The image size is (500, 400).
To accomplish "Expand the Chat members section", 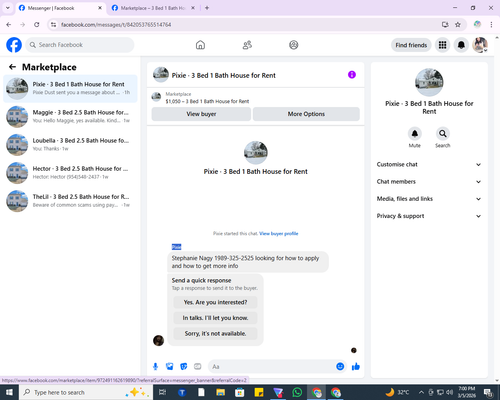I will [429, 182].
